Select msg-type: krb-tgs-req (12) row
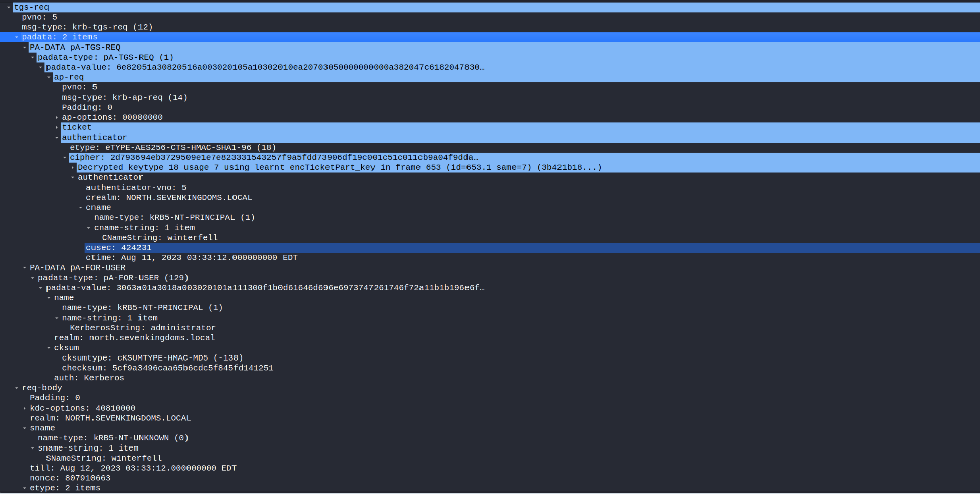The image size is (980, 494). click(87, 27)
